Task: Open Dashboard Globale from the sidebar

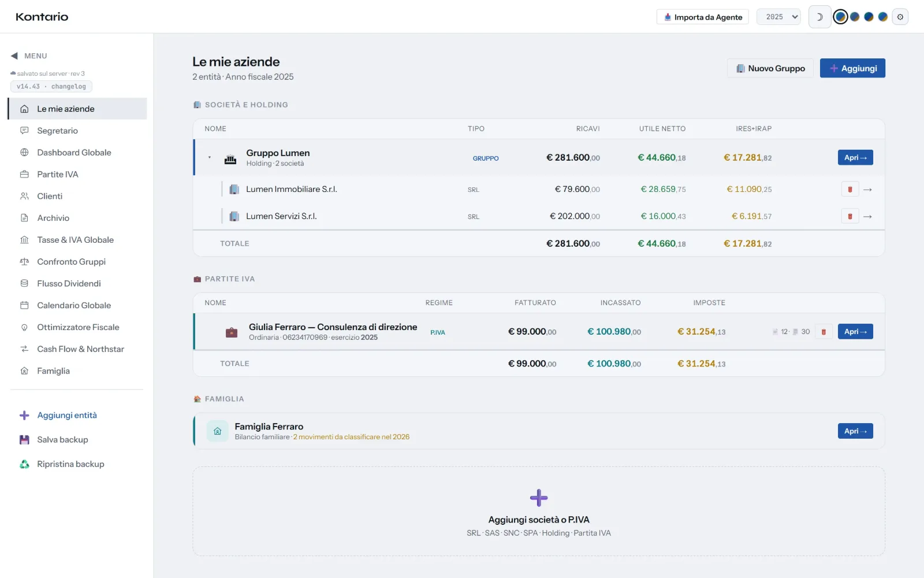Action: pyautogui.click(x=77, y=153)
